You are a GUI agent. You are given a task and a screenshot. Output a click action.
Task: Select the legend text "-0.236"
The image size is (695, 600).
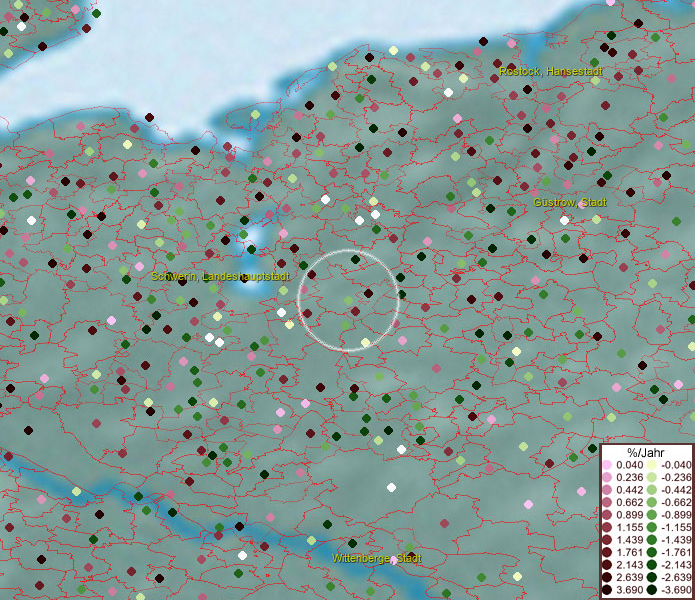[x=676, y=477]
